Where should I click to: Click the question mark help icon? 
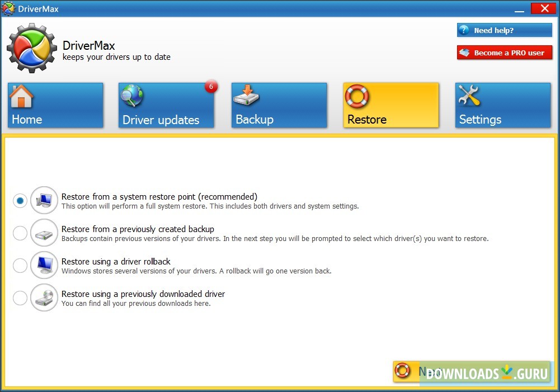click(x=464, y=30)
